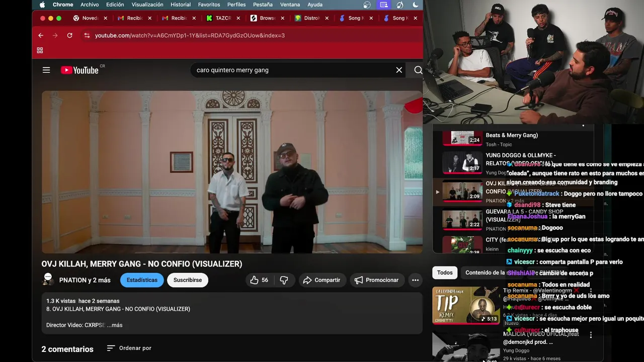Viewport: 644px width, 362px height.
Task: Expand description with ...más
Action: coord(115,325)
